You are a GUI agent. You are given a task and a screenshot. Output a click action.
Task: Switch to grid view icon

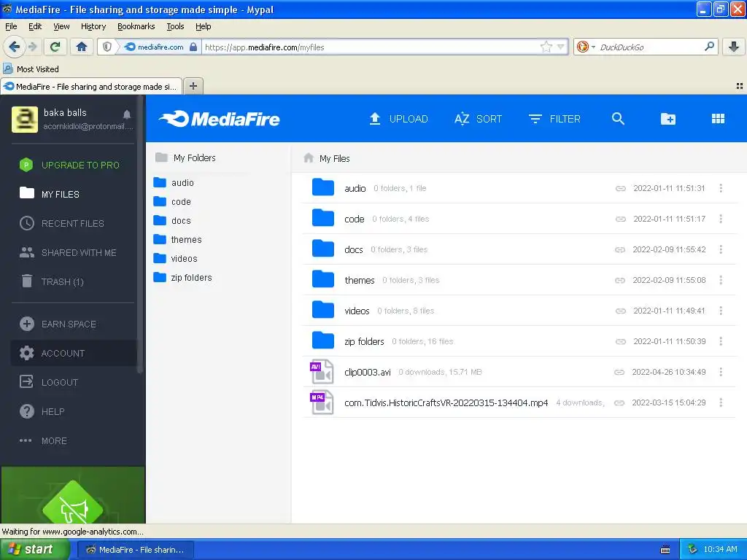[x=718, y=119]
